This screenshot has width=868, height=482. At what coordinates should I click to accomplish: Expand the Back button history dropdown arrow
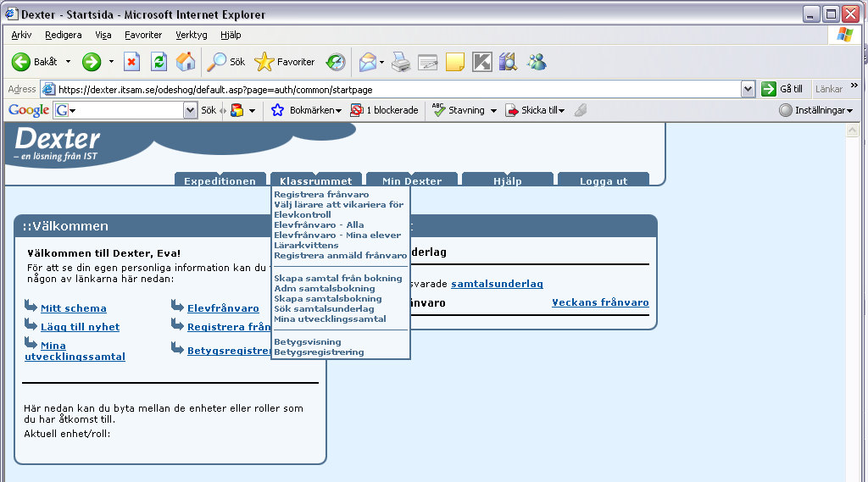coord(68,62)
